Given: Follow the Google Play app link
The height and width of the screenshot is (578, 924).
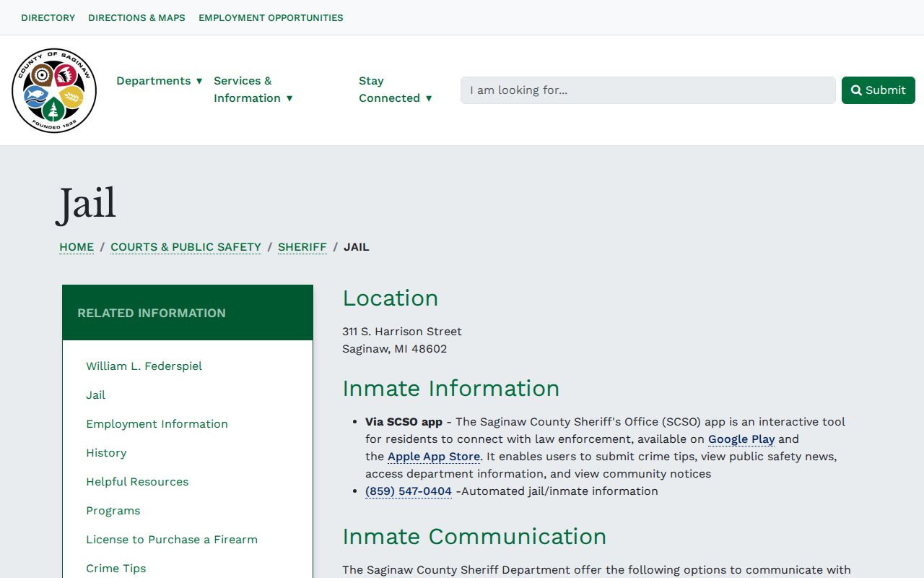Looking at the screenshot, I should coord(741,439).
